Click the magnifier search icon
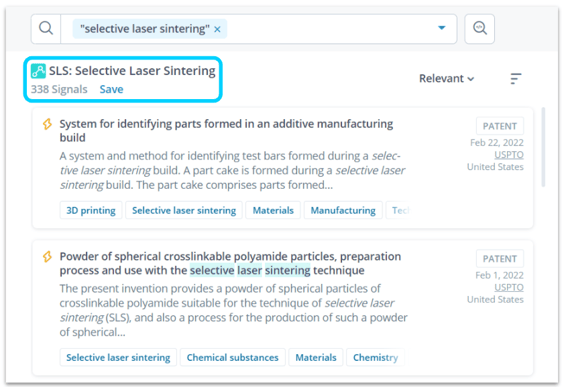The height and width of the screenshot is (387, 562). (46, 28)
